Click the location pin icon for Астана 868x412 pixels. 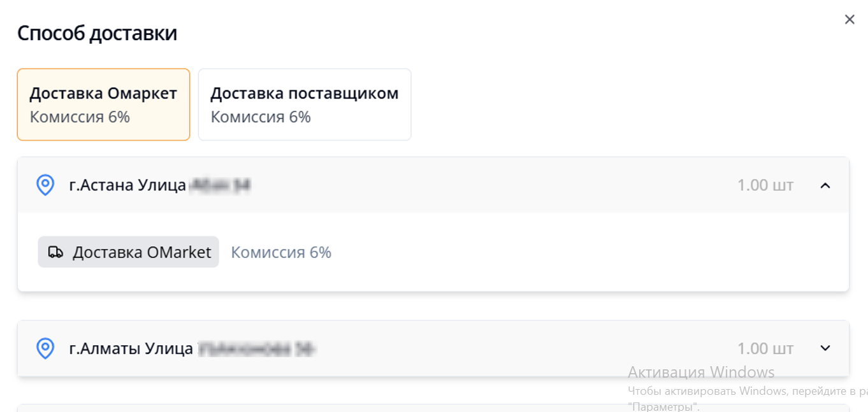tap(45, 185)
